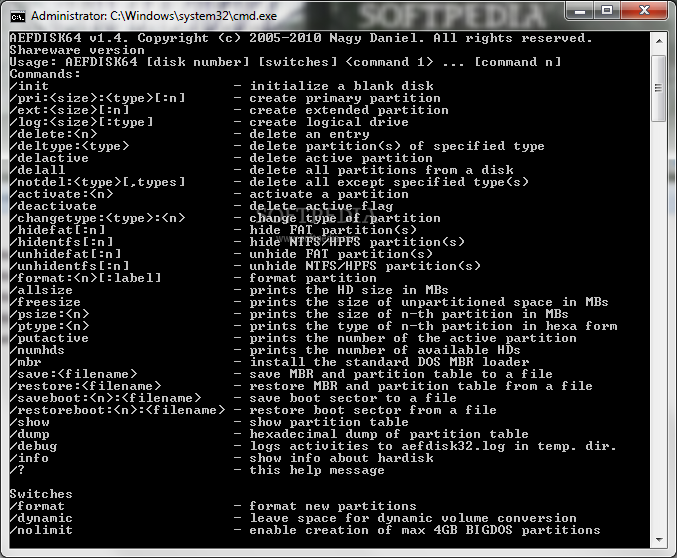
Task: Click the scrollbar down arrow
Action: click(x=659, y=539)
